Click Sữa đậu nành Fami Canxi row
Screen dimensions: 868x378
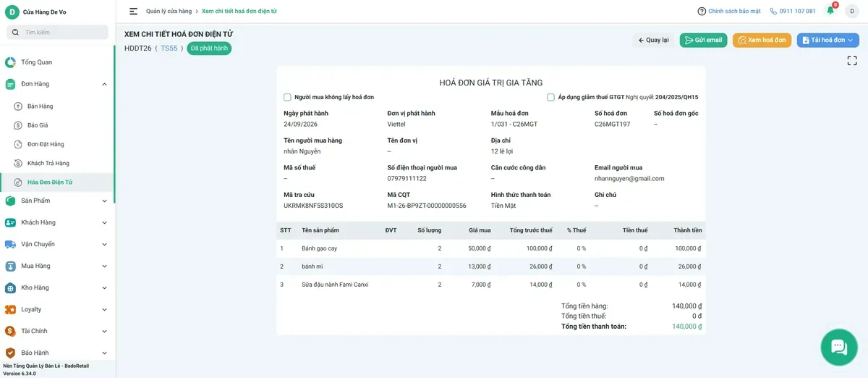click(x=490, y=285)
